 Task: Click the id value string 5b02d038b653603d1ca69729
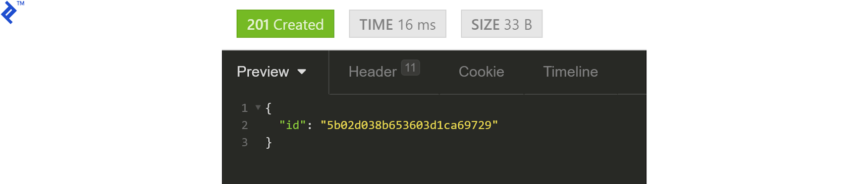[409, 125]
